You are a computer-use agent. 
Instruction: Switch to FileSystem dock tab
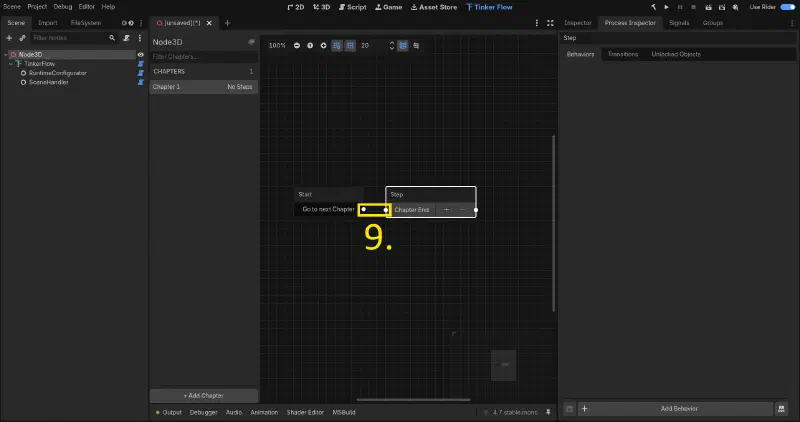click(x=86, y=23)
